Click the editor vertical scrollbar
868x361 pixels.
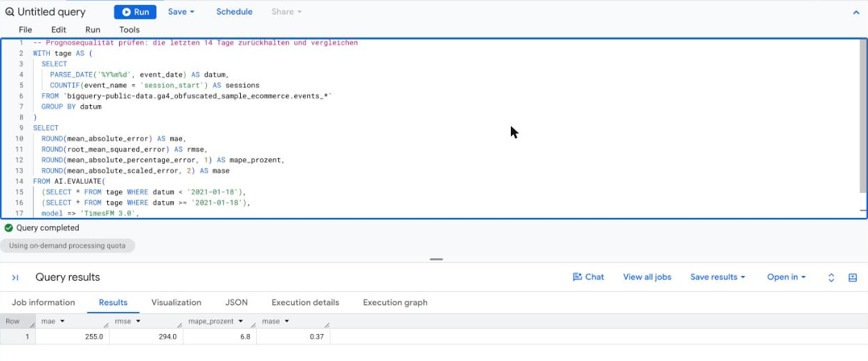862,116
